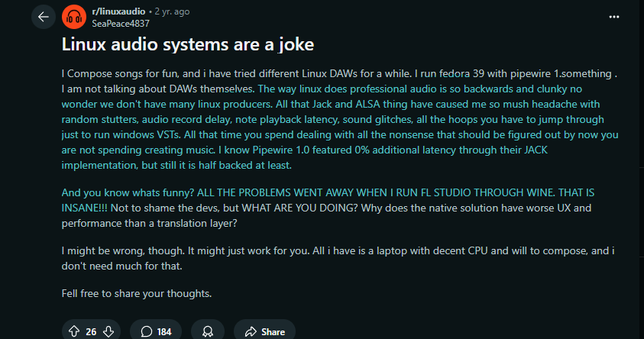Viewport: 644px width, 339px height.
Task: Click the post score count of 26
Action: point(91,331)
